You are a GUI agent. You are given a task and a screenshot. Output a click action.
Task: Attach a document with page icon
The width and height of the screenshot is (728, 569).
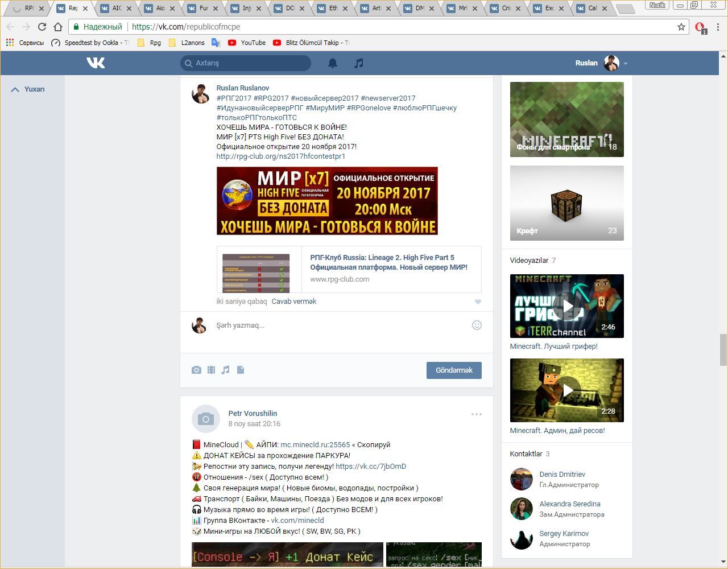coord(241,370)
